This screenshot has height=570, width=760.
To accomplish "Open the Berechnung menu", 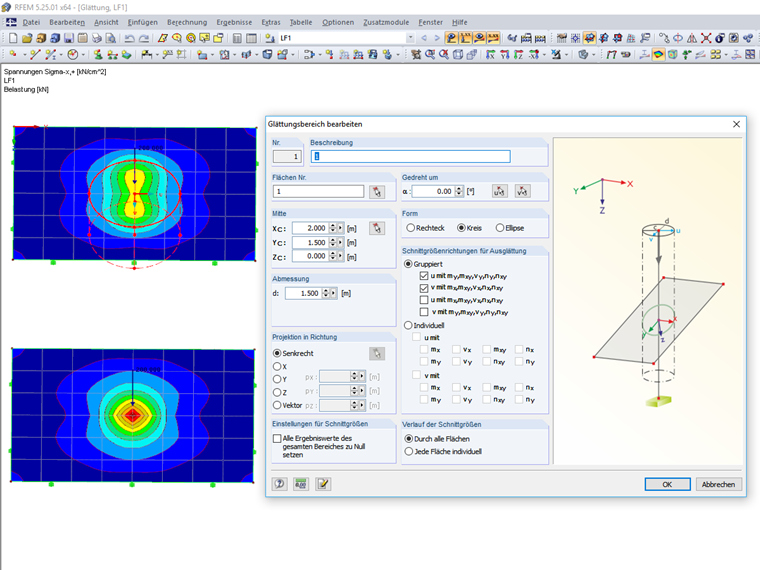I will pos(187,22).
